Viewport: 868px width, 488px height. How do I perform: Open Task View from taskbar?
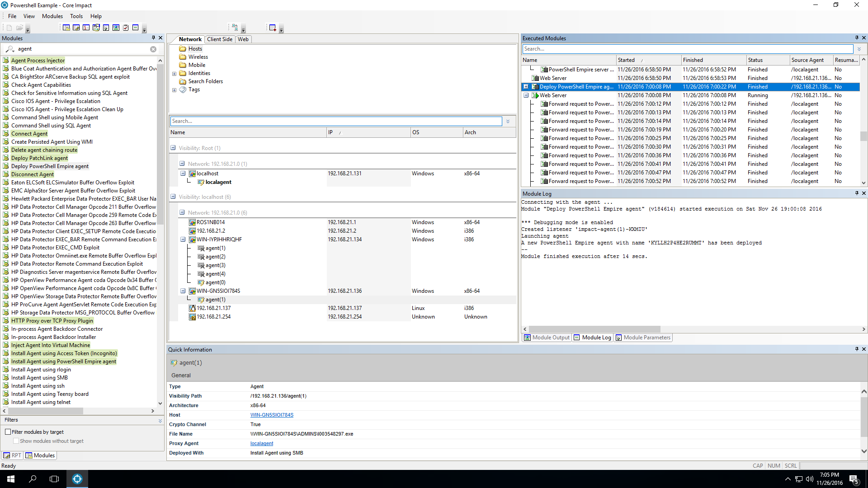pyautogui.click(x=54, y=479)
